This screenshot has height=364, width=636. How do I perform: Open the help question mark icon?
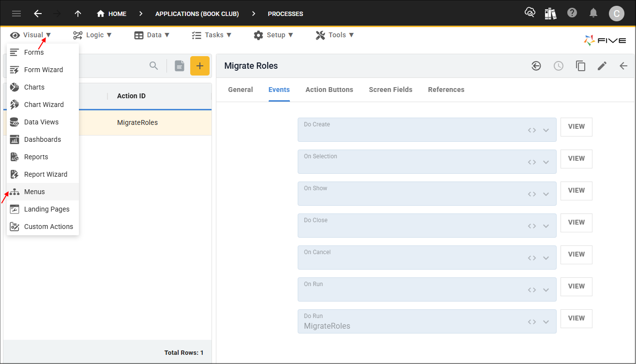(x=572, y=13)
